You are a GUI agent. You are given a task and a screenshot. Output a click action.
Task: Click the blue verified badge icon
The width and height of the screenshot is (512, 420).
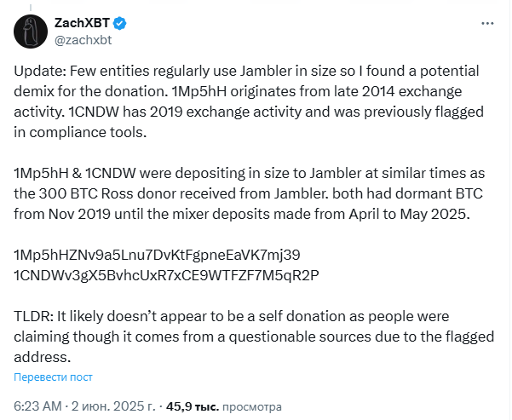(120, 23)
